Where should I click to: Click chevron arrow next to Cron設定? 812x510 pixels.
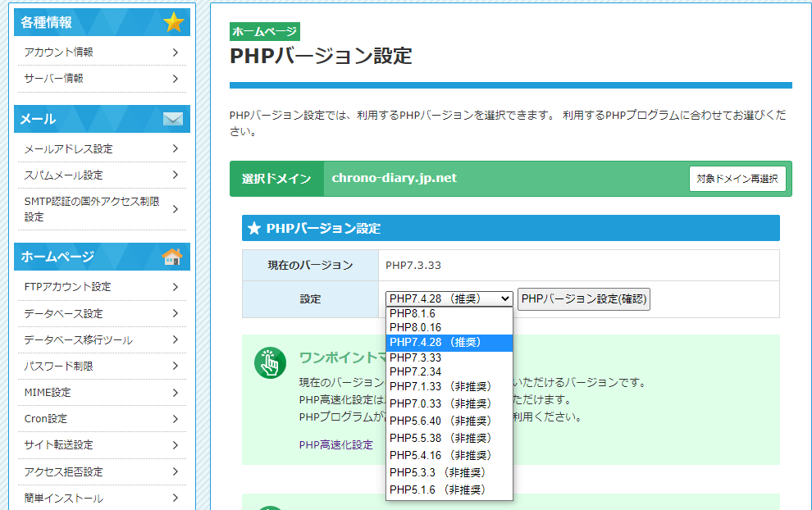(176, 419)
